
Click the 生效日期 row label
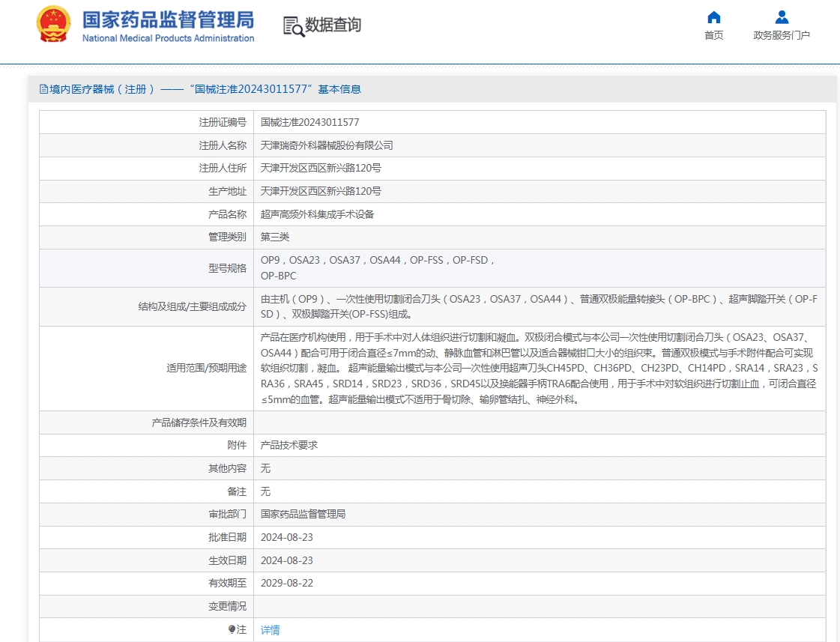pos(227,560)
